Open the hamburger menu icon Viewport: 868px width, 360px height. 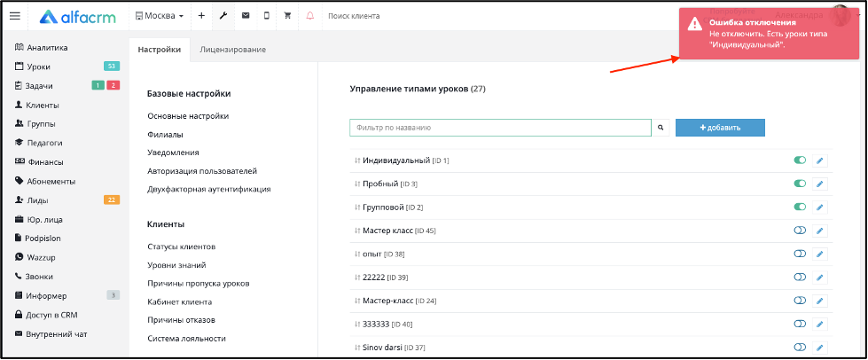pyautogui.click(x=15, y=16)
